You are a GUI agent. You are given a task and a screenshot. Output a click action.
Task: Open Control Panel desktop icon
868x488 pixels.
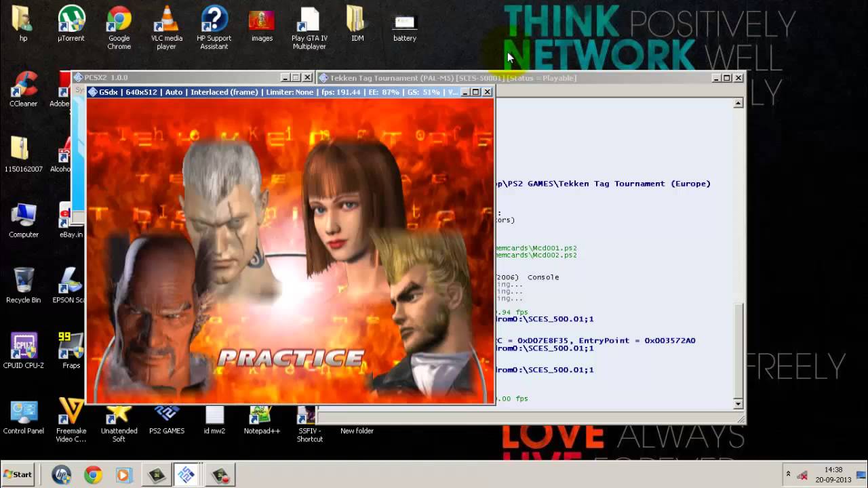(23, 417)
